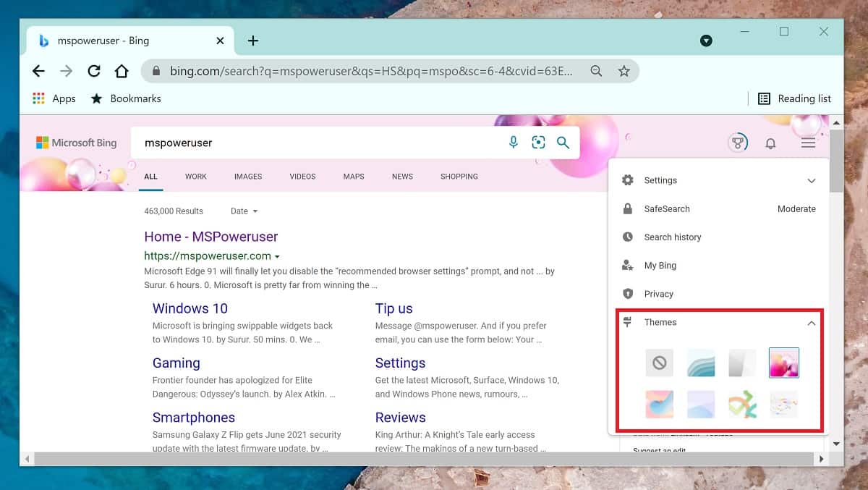Open a new tab with the plus button
868x490 pixels.
[253, 41]
